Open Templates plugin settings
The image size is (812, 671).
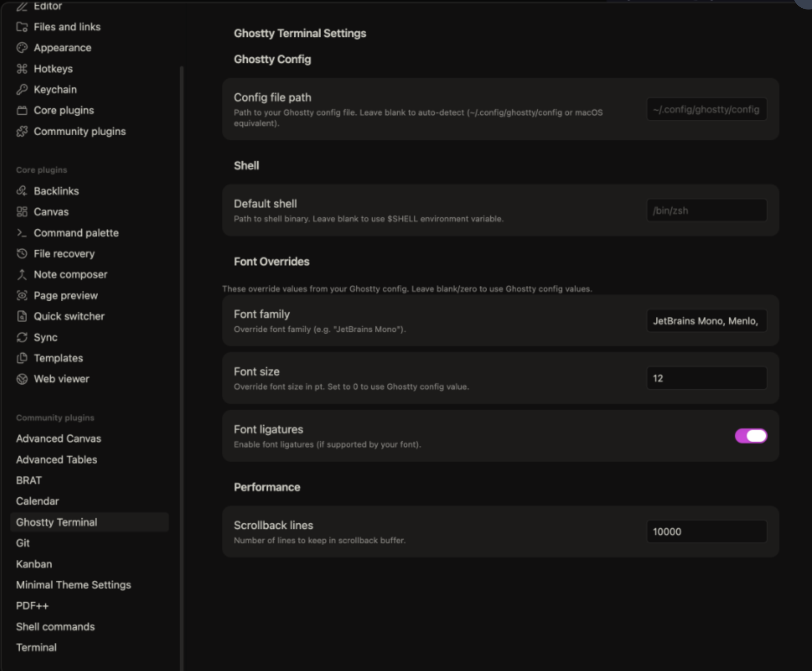coord(90,358)
